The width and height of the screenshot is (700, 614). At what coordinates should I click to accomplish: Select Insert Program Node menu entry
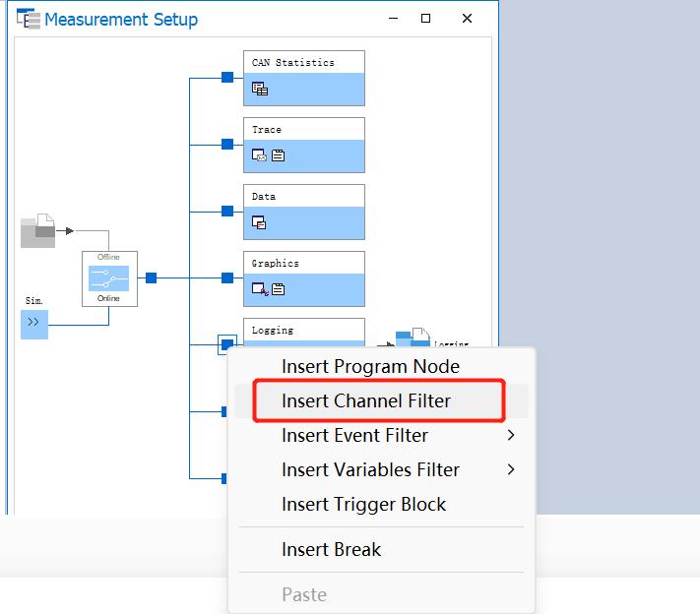(370, 366)
